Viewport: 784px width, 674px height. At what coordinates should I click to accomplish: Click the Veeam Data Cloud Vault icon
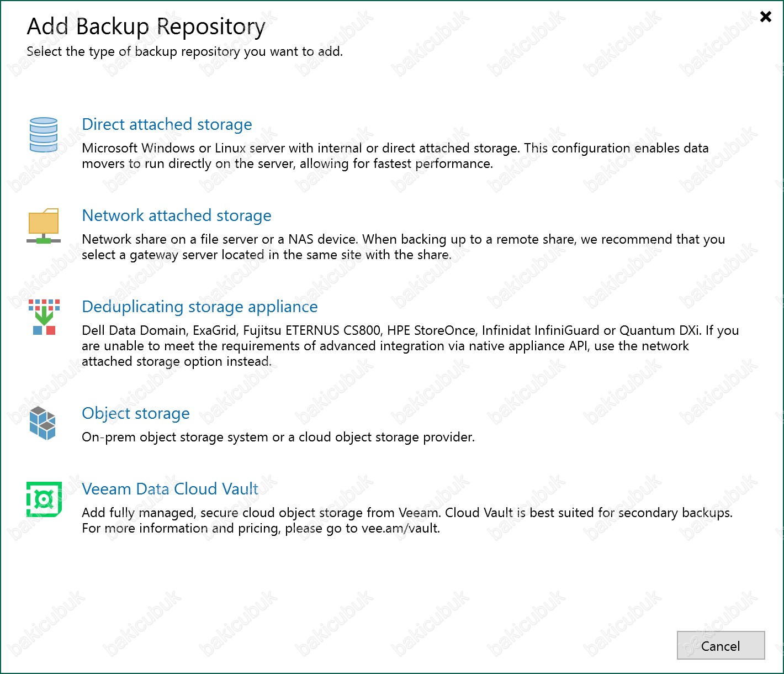(44, 499)
